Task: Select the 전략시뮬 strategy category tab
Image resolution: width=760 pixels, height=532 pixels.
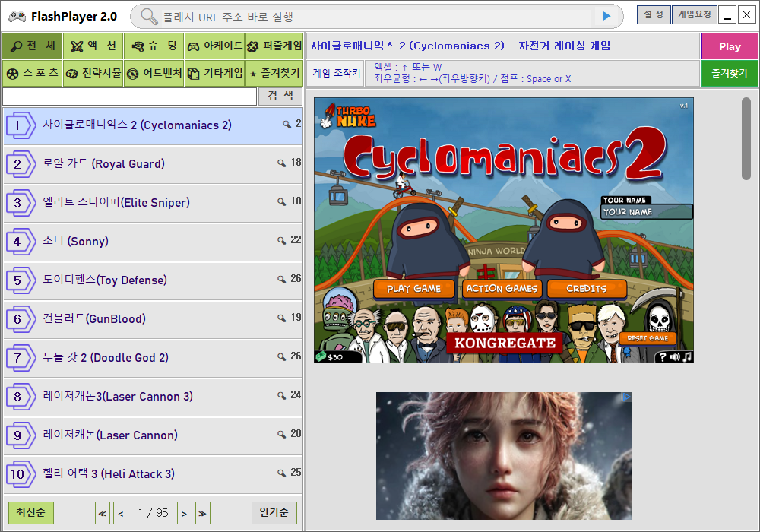Action: [x=93, y=73]
